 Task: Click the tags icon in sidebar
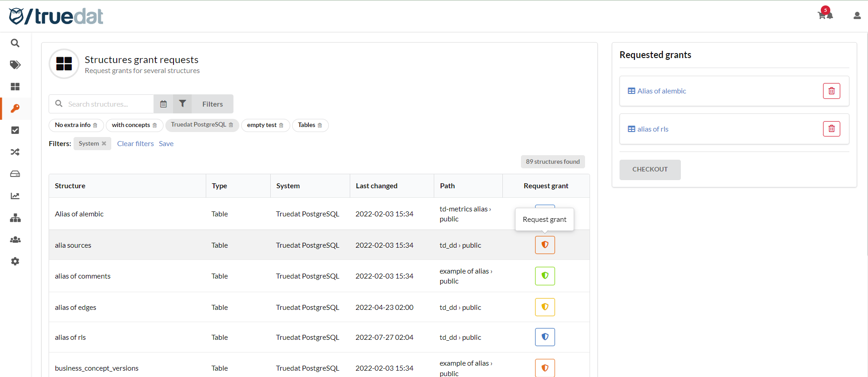(15, 65)
